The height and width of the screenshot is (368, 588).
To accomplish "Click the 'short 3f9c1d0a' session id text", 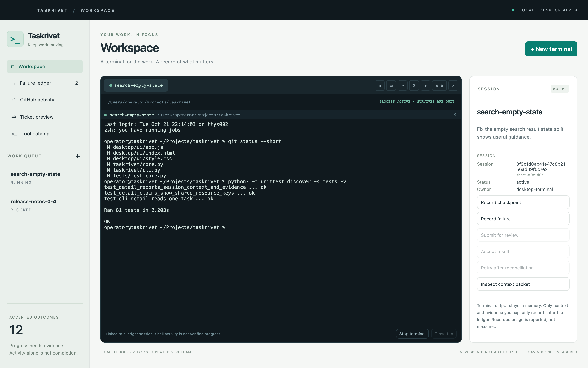I will tap(530, 175).
